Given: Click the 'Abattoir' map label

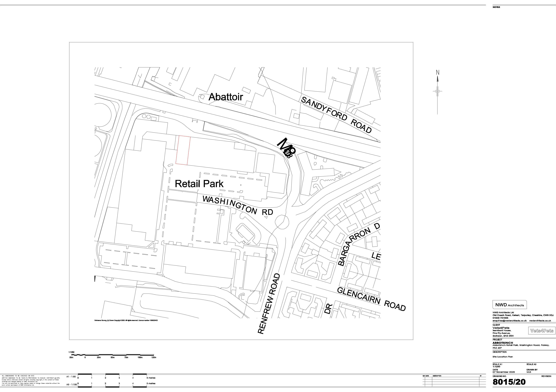Looking at the screenshot, I should pos(225,97).
